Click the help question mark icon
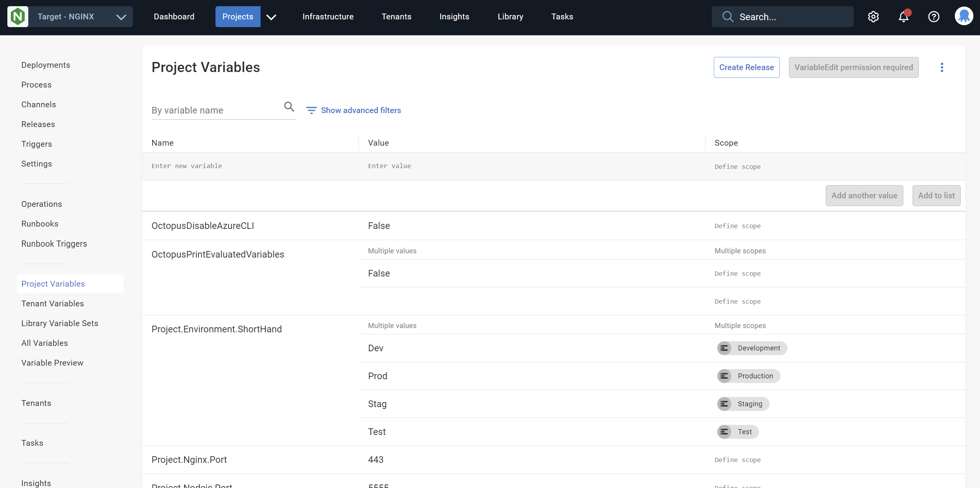The height and width of the screenshot is (488, 980). pos(933,17)
